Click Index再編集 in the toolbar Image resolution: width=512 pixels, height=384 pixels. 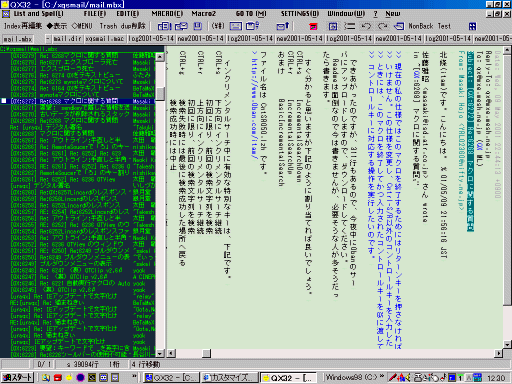point(23,26)
